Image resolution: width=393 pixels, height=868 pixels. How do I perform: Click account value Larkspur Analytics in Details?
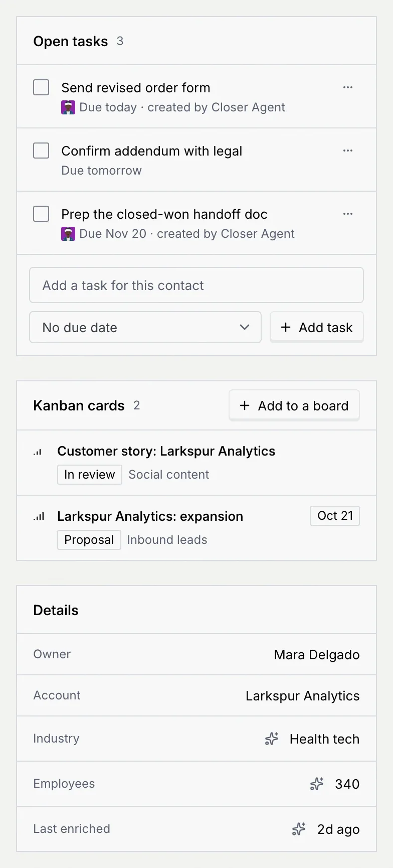coord(303,696)
